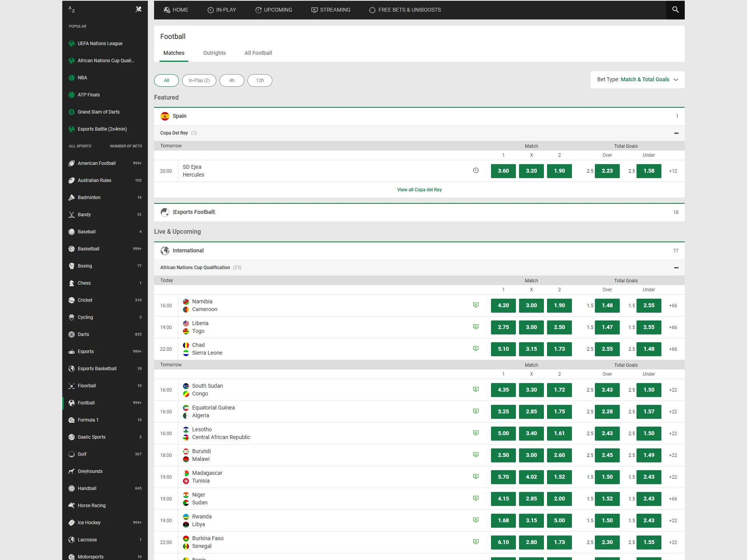
Task: Click the Esports sidebar icon
Action: (x=71, y=351)
